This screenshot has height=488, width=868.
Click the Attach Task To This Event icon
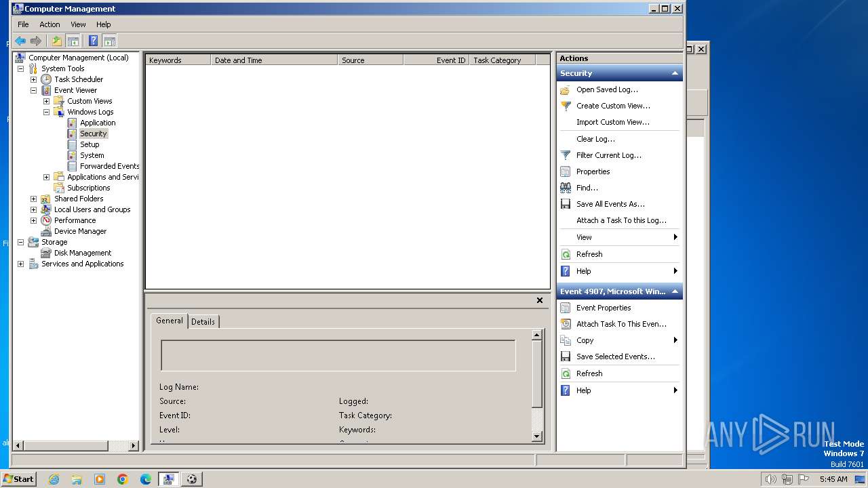click(566, 324)
